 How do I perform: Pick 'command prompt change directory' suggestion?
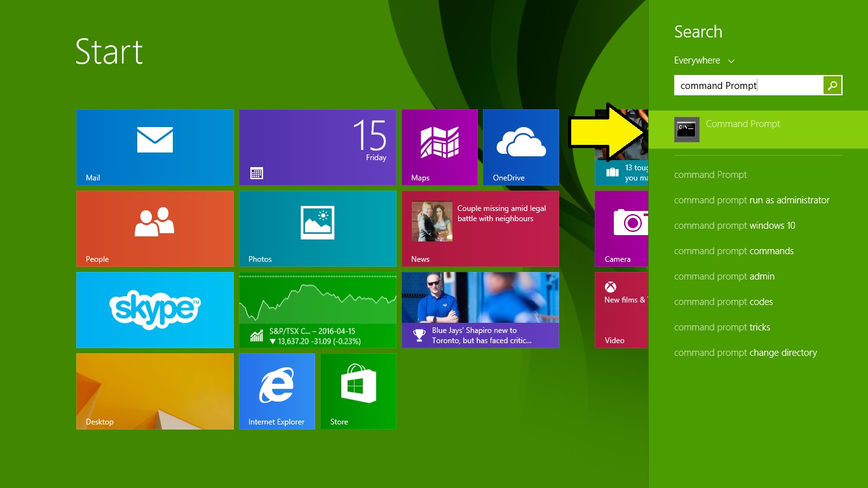(x=745, y=353)
